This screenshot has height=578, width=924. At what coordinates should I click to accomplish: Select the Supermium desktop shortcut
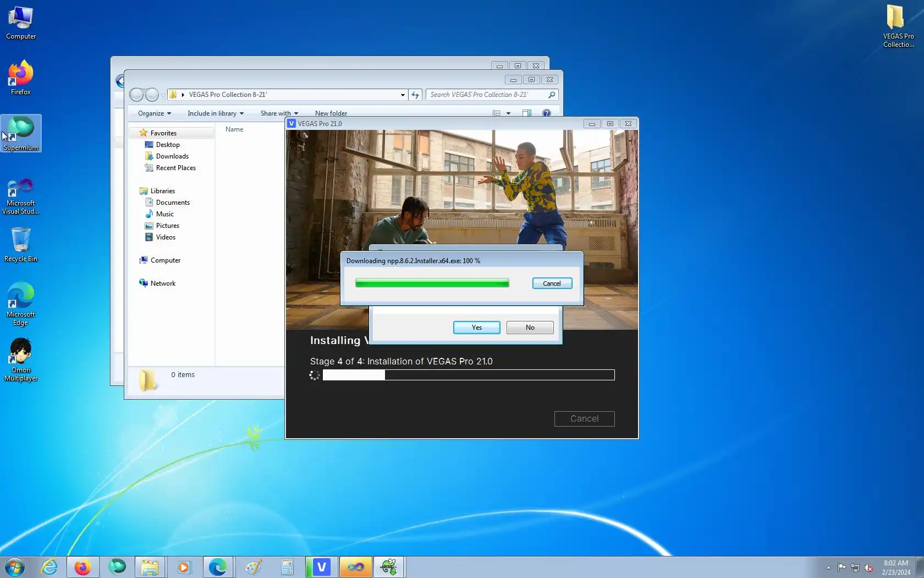[x=21, y=133]
